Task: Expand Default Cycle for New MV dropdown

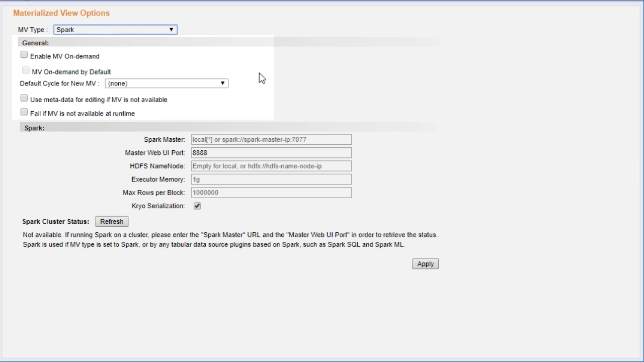Action: coord(167,83)
